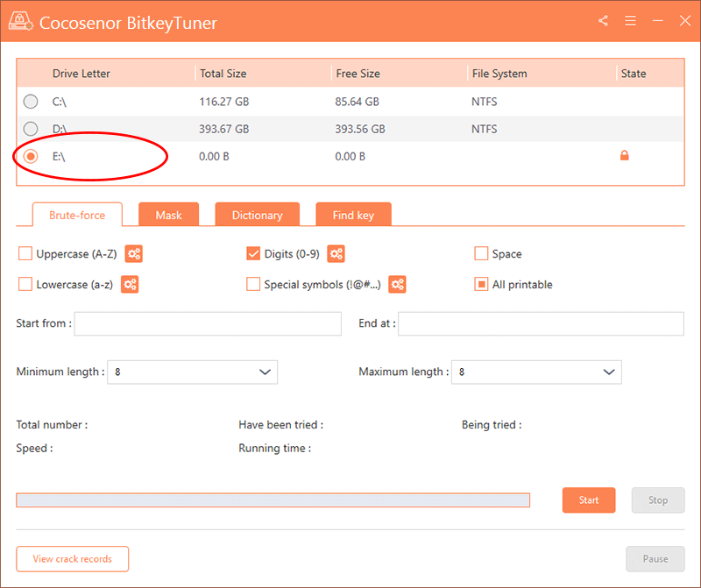Screen dimensions: 701x588
Task: Switch to the Dictionary tab
Action: pos(257,215)
